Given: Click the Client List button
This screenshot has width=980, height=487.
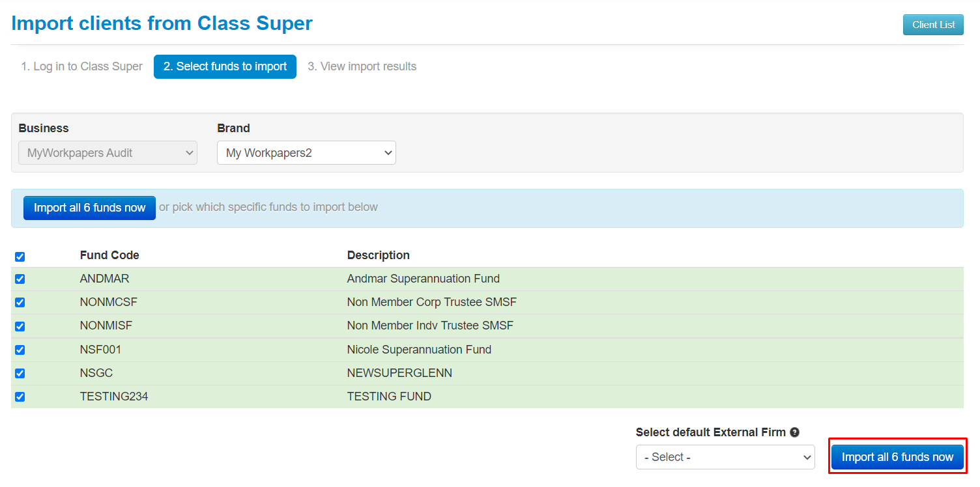Looking at the screenshot, I should [x=933, y=25].
